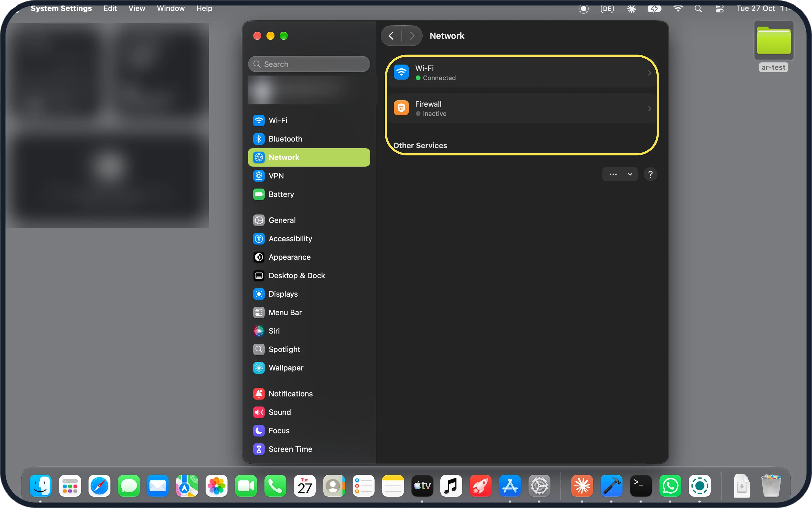This screenshot has height=508, width=812.
Task: Open Siri settings
Action: tap(309, 331)
